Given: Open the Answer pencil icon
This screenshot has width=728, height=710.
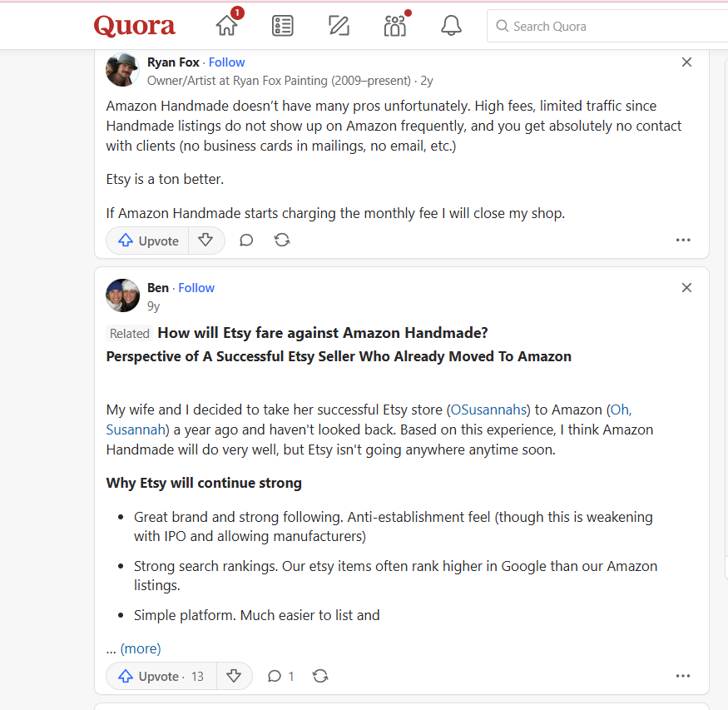Looking at the screenshot, I should pos(339,26).
